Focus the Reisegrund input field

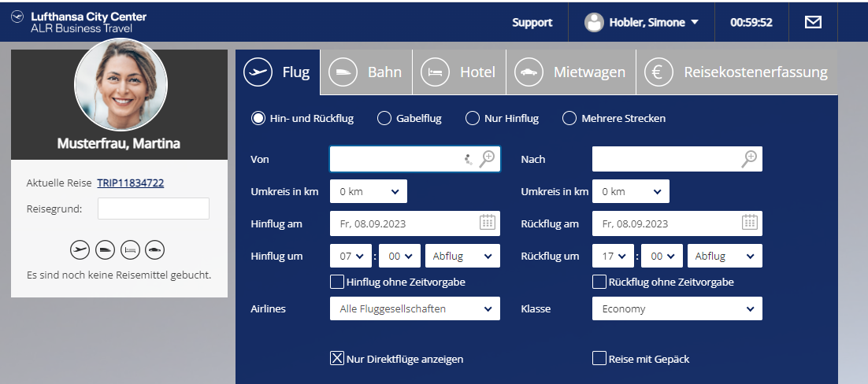pyautogui.click(x=154, y=209)
